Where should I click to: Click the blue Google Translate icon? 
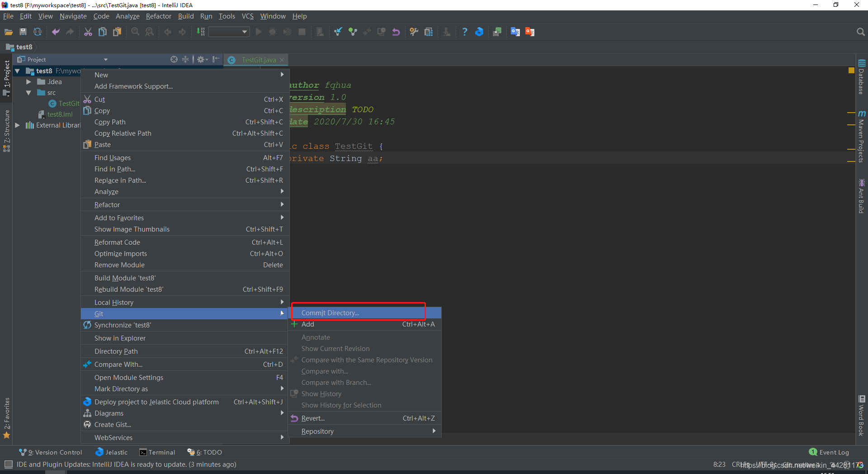point(515,32)
